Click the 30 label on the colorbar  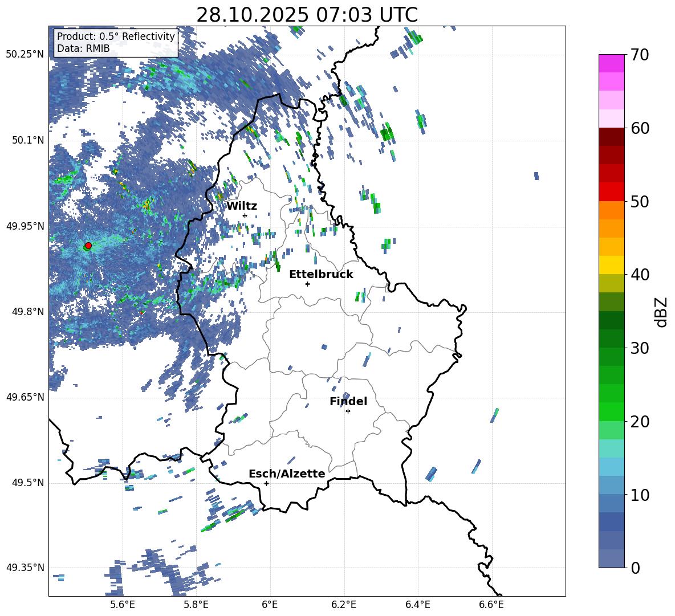coord(639,348)
